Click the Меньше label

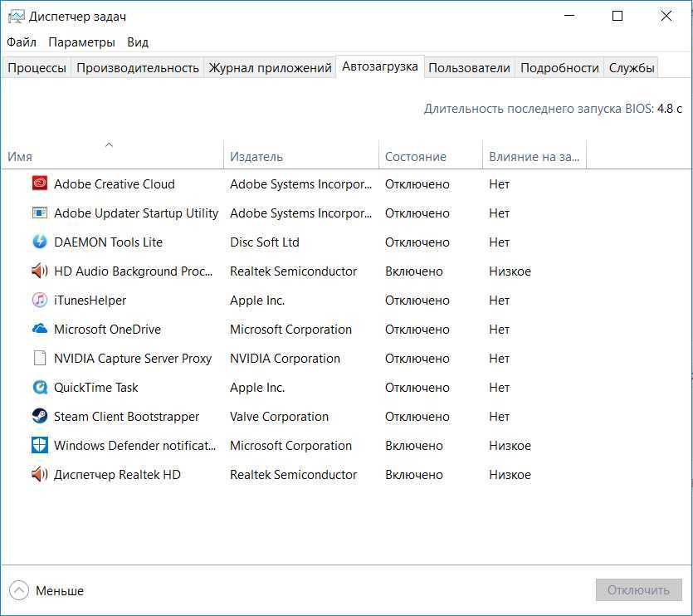60,591
